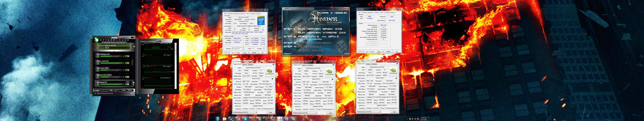Click the profile lock icon in Afterburner
Viewport: 644px width, 121px height.
94,90
